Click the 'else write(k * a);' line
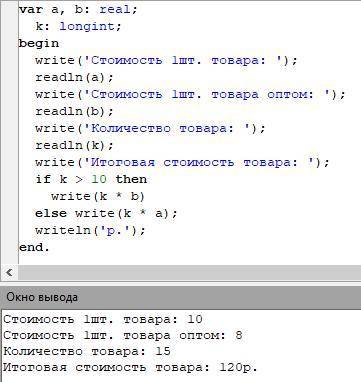Image resolution: width=361 pixels, height=382 pixels. 106,213
